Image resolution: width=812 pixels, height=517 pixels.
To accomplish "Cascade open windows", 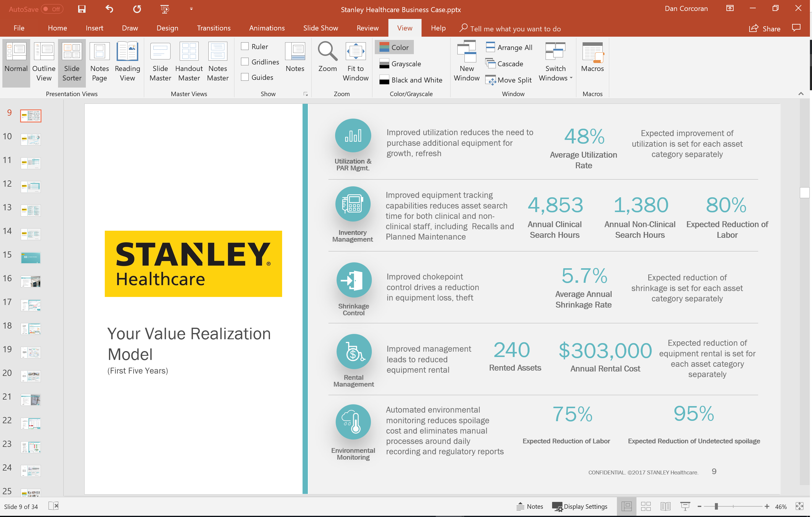I will click(x=504, y=64).
